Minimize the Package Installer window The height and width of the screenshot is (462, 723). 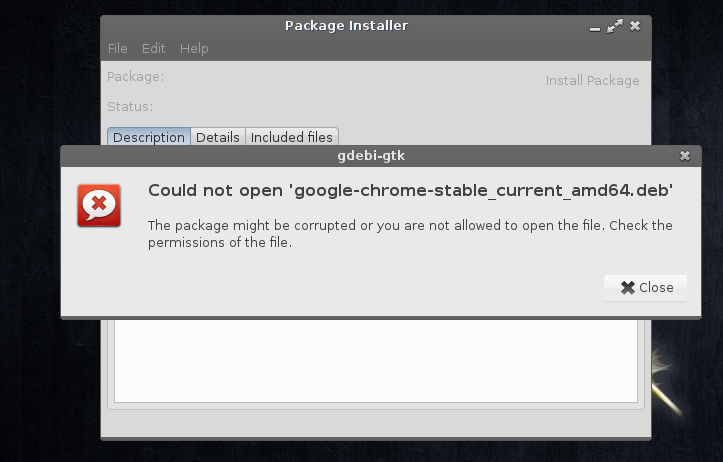596,27
